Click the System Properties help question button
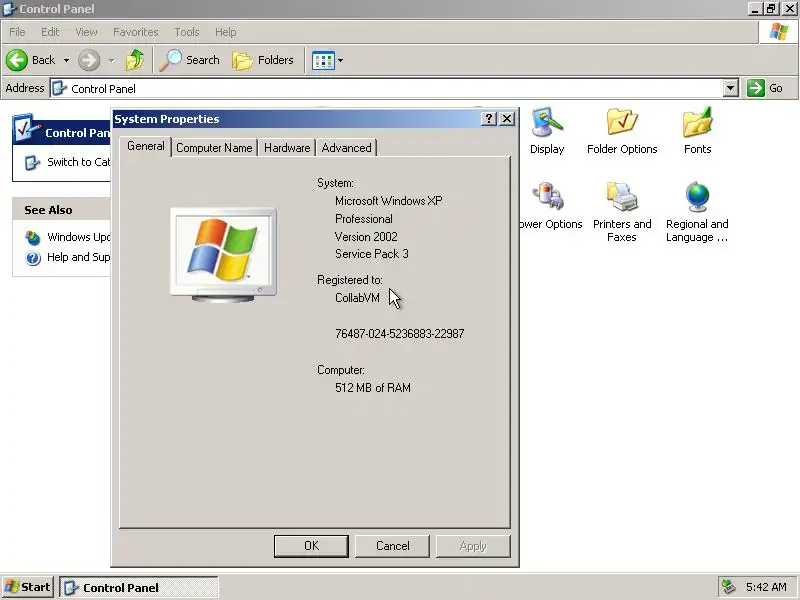This screenshot has height=600, width=800. (x=488, y=119)
